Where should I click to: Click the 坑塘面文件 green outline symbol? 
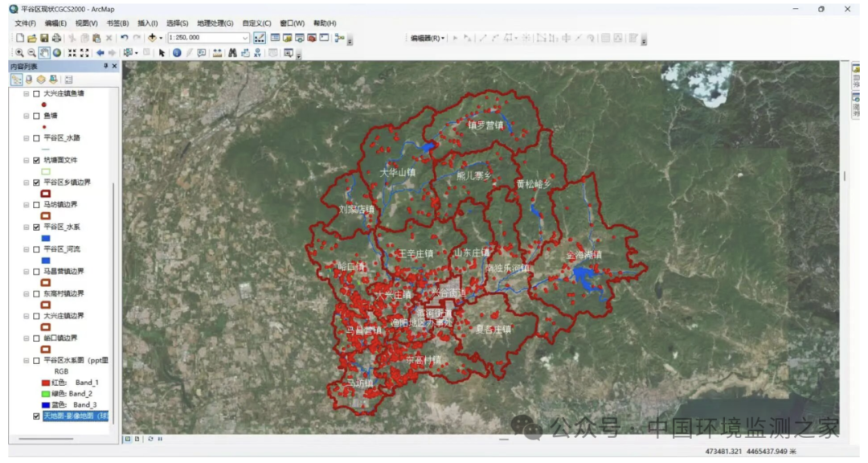[x=46, y=172]
